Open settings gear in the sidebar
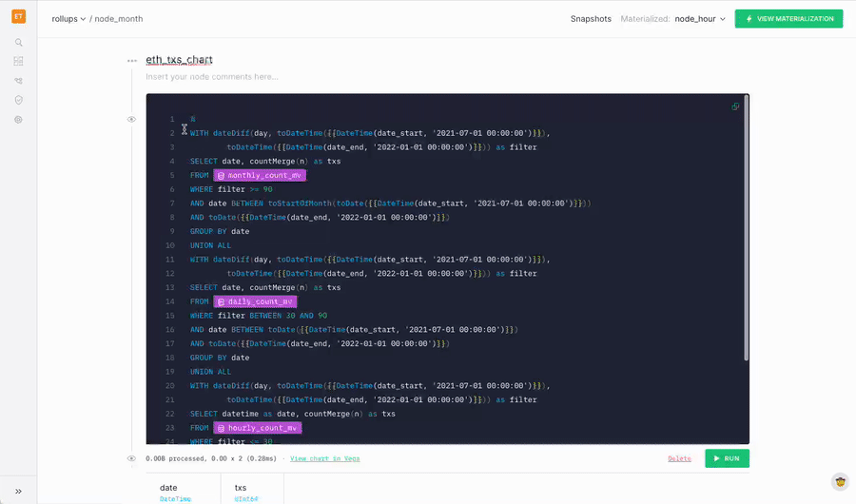This screenshot has width=856, height=504. pyautogui.click(x=18, y=120)
